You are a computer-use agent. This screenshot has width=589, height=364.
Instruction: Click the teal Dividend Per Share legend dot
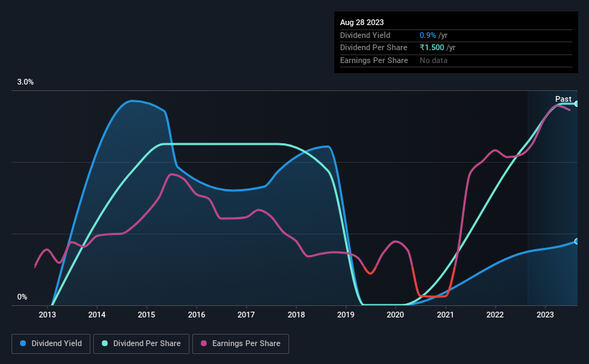click(105, 343)
